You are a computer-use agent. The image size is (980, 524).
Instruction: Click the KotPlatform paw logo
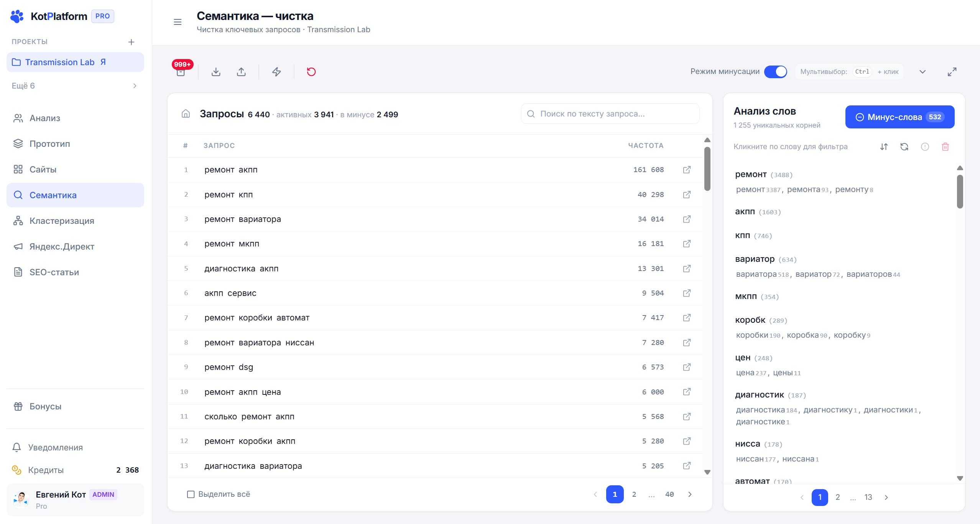[17, 16]
